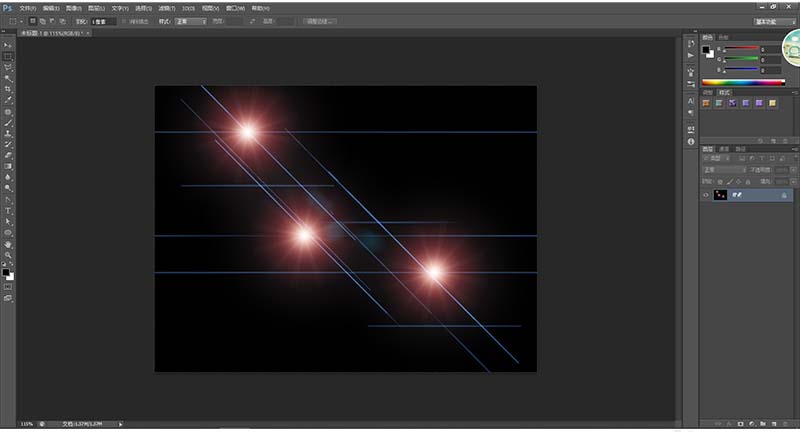The height and width of the screenshot is (432, 800).
Task: Enable lock position in Layers panel
Action: [739, 182]
